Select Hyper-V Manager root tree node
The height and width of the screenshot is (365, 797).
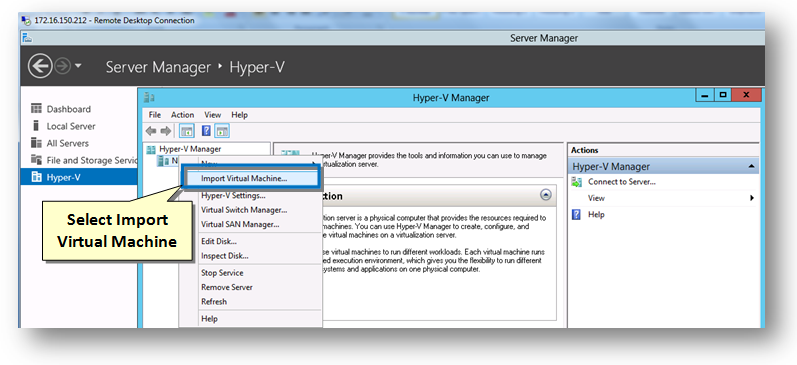pos(190,149)
